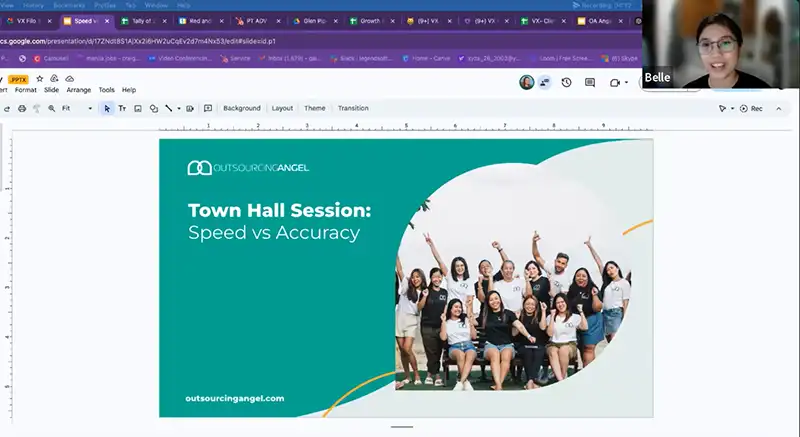Click the Background button

click(241, 108)
